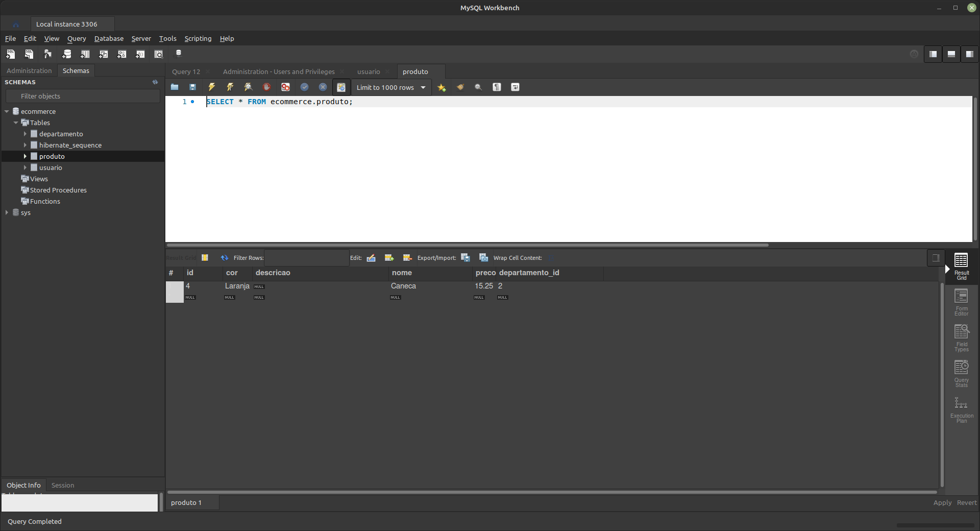Switch to the Execution Plan view

(961, 408)
